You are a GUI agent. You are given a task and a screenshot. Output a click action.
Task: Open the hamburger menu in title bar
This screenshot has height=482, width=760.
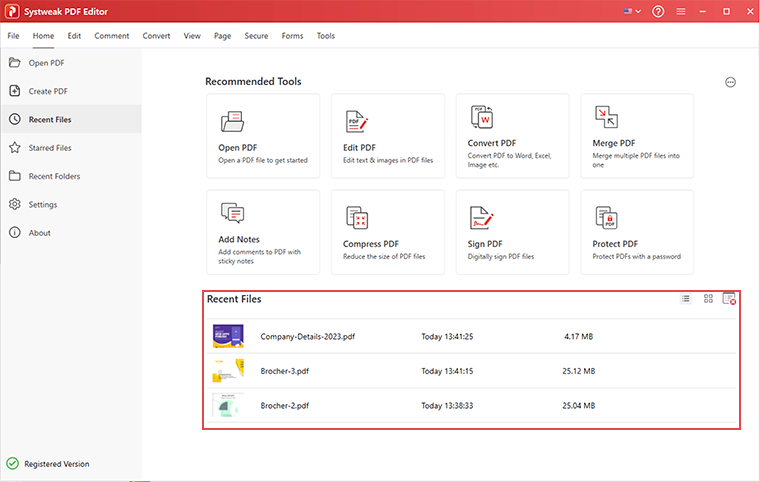[681, 11]
